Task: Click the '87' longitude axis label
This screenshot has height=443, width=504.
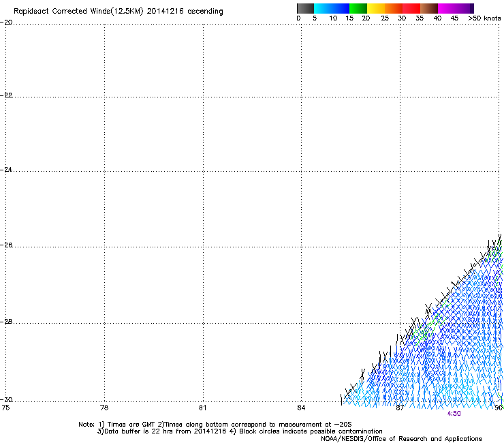Action: pos(400,408)
